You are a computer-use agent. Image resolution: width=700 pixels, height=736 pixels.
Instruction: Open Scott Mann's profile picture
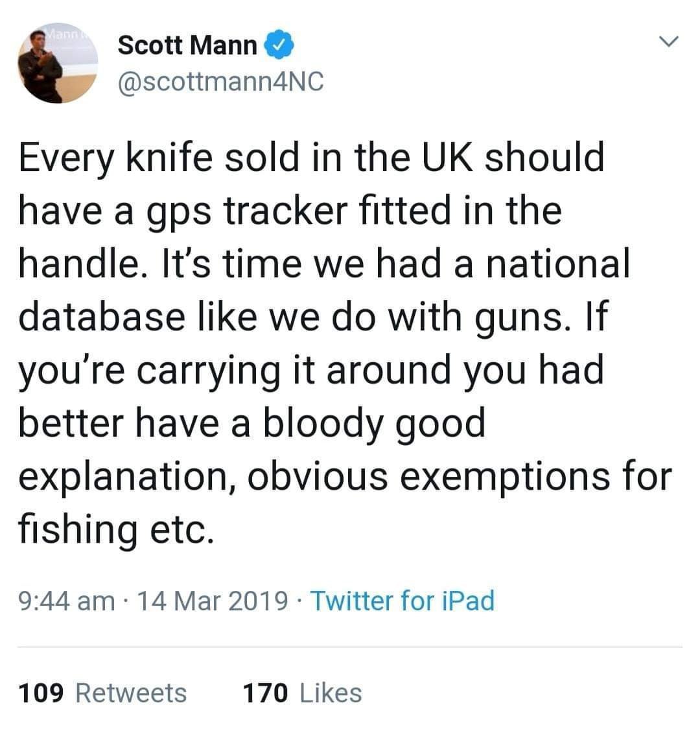(58, 64)
